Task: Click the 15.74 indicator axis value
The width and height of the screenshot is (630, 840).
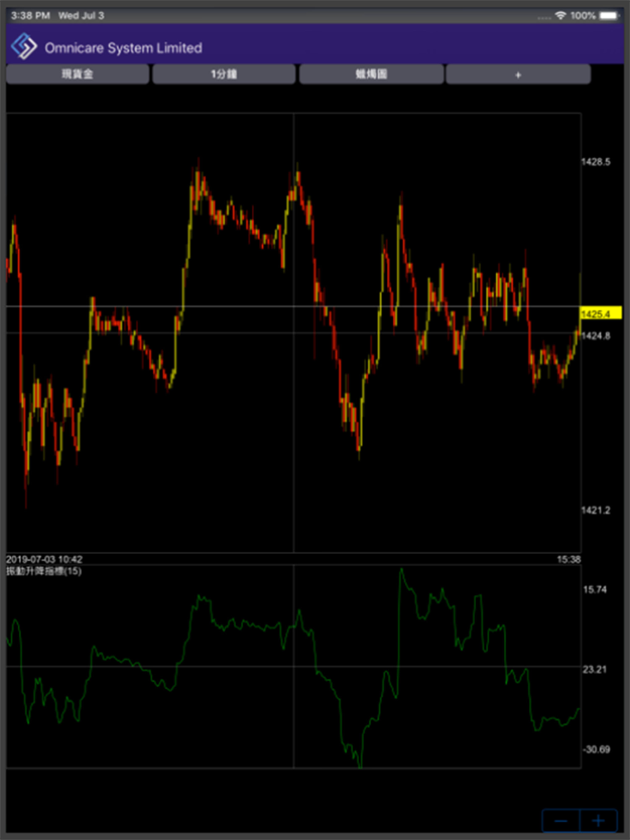Action: 595,590
